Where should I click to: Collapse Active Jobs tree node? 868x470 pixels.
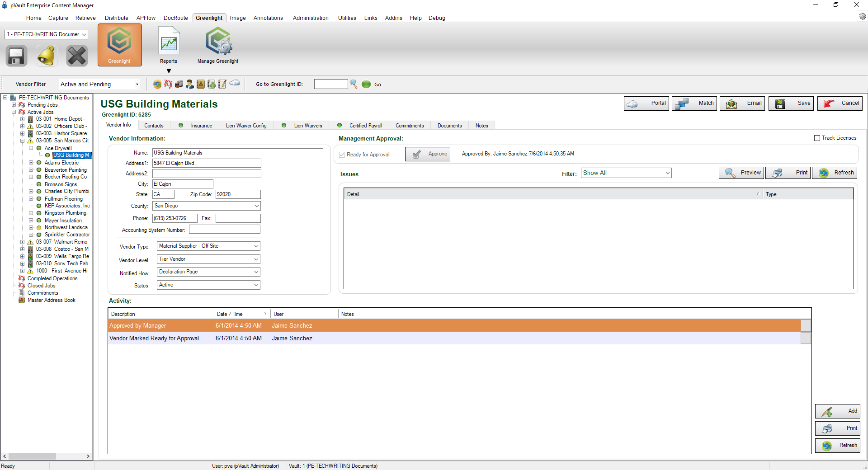[14, 112]
